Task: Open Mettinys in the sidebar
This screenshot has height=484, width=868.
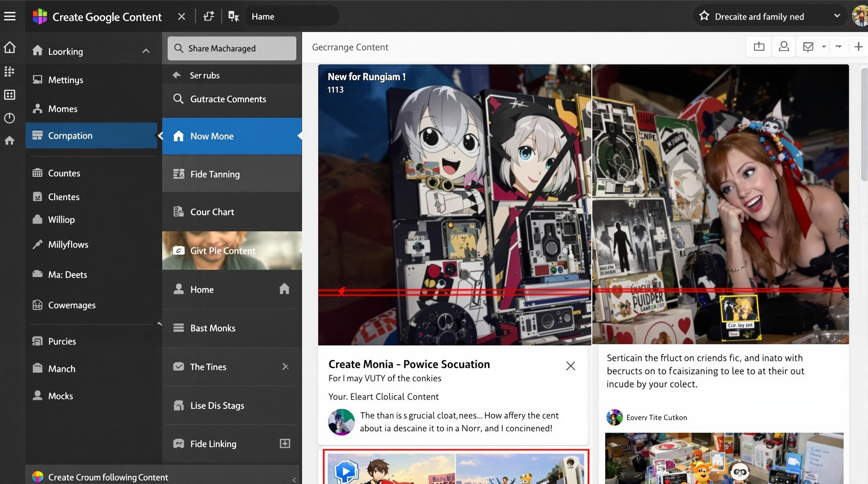Action: click(x=91, y=80)
